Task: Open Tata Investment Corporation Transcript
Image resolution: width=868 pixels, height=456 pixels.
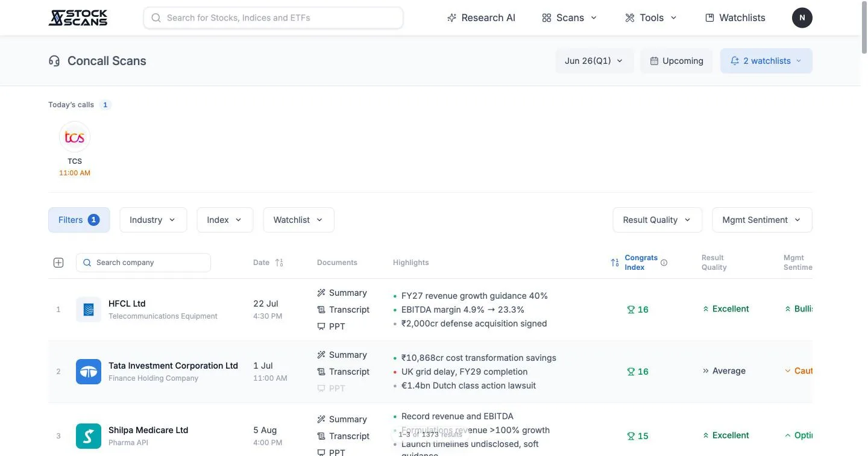Action: tap(343, 372)
